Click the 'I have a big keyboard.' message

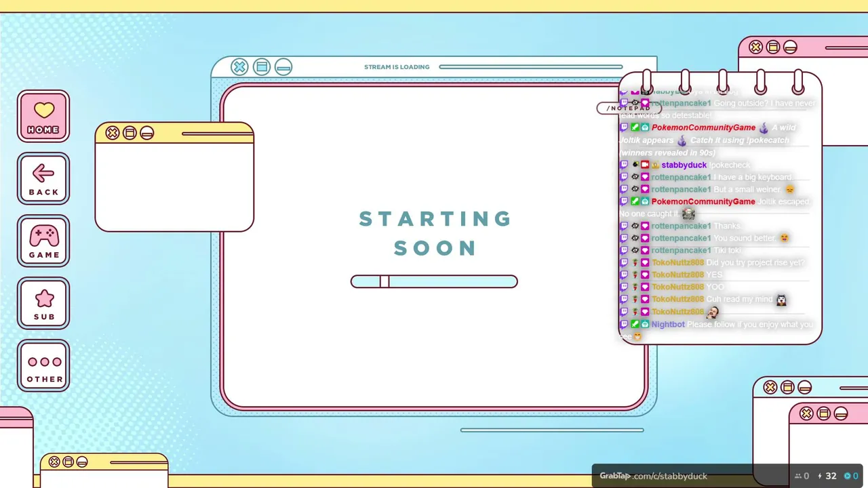tap(753, 177)
